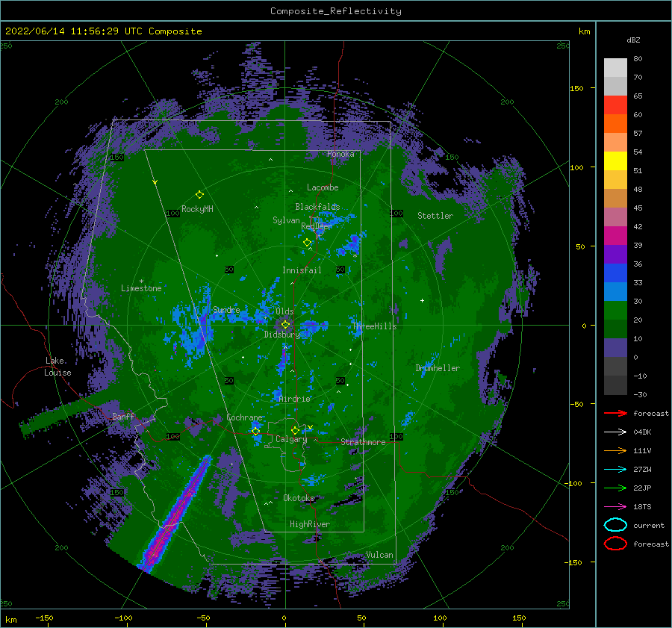Pick the dark green 10-20 dBZ swatch

[x=615, y=329]
